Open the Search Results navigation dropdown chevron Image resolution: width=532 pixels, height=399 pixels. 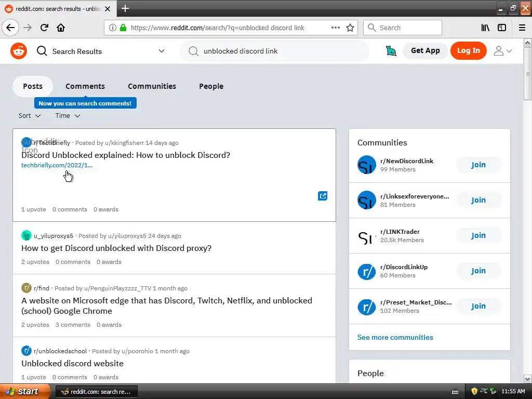[162, 51]
